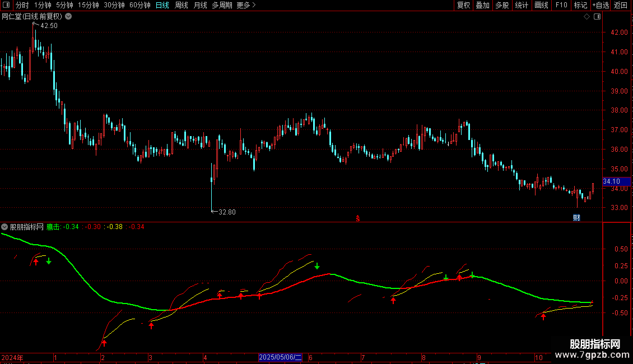Select the 60分钟 period tab

139,5
